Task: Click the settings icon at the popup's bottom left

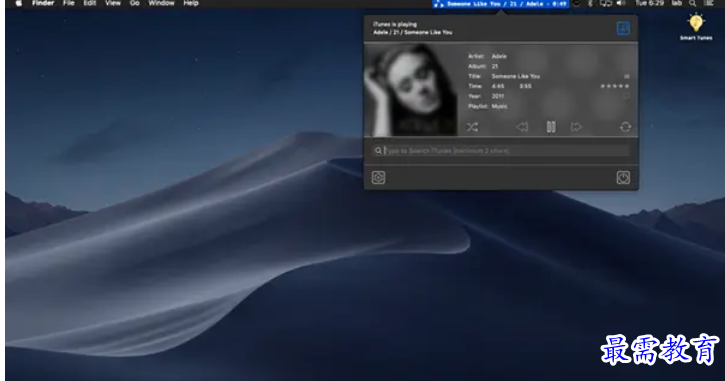Action: [x=378, y=178]
